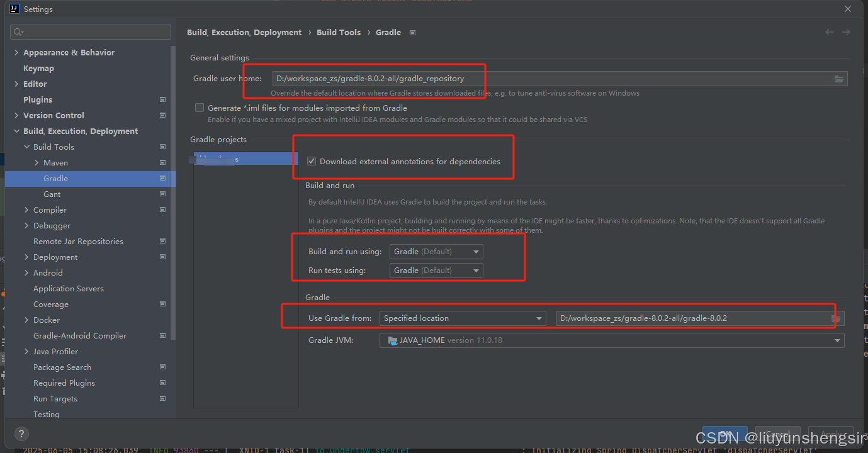Click project-level icon beside Compiler
This screenshot has height=453, width=868.
click(162, 210)
